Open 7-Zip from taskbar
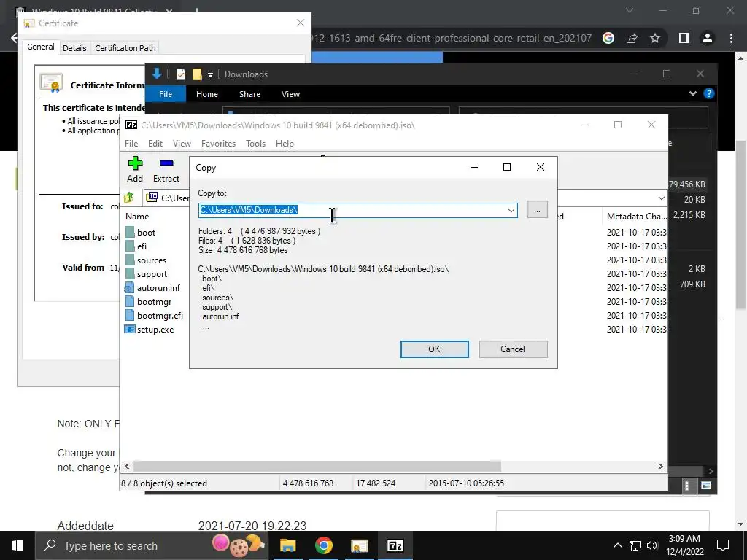The height and width of the screenshot is (560, 747). point(395,545)
